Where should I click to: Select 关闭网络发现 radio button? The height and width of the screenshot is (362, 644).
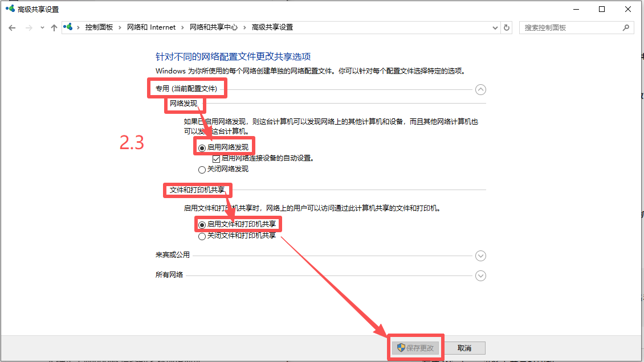click(202, 169)
